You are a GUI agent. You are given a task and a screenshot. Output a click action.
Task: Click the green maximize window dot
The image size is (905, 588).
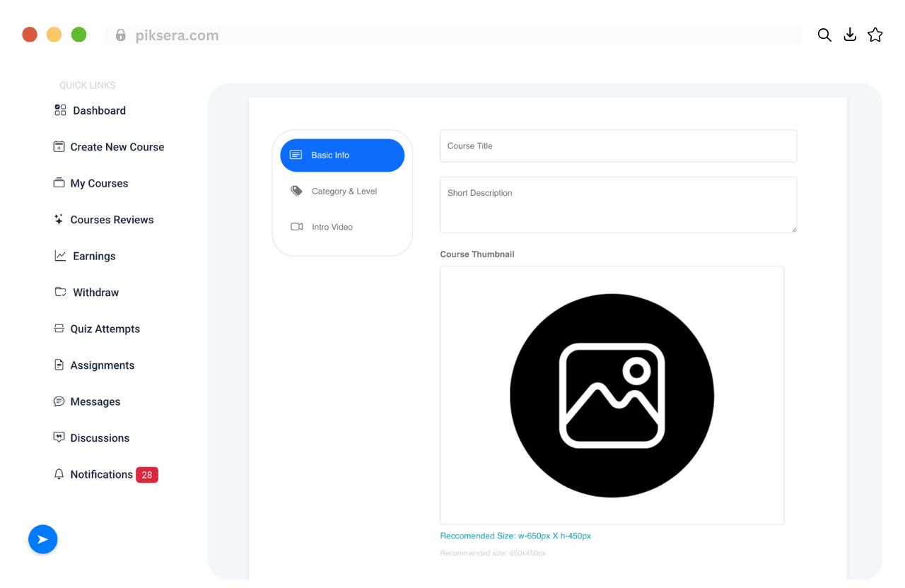pyautogui.click(x=79, y=35)
